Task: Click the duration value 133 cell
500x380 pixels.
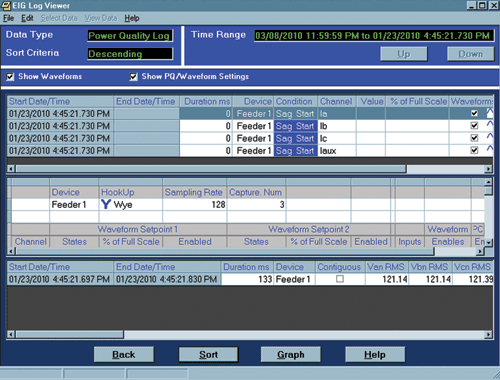Action: tap(247, 279)
